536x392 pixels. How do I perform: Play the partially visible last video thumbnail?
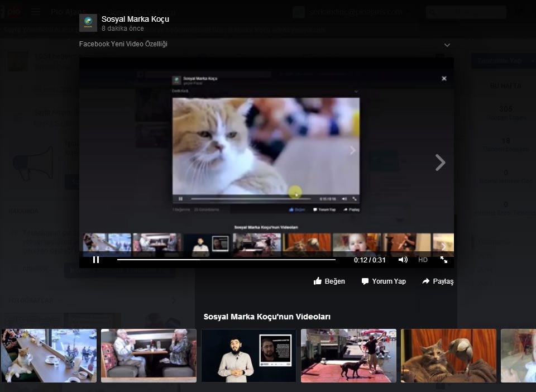tap(518, 356)
